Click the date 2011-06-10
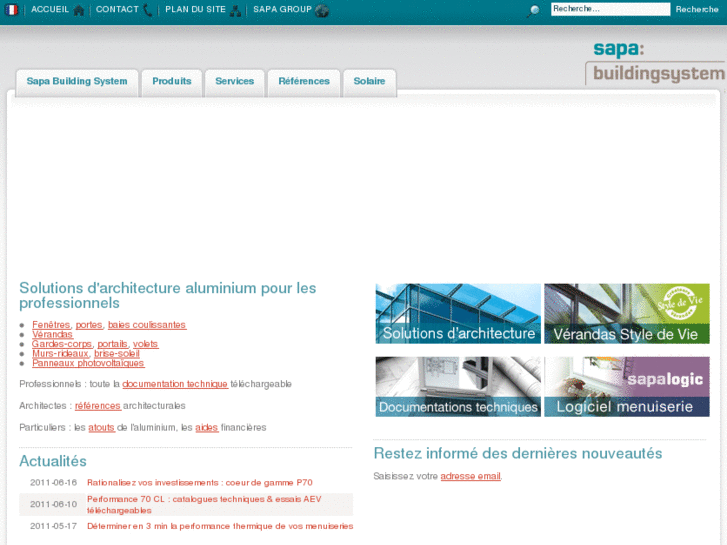The image size is (727, 545). coord(53,504)
